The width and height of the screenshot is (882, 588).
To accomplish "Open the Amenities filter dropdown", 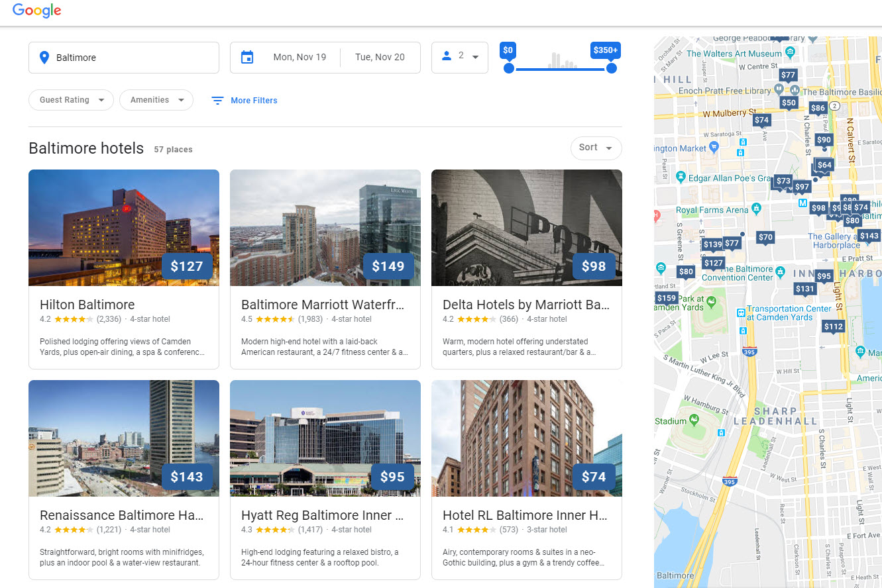I will [x=156, y=100].
